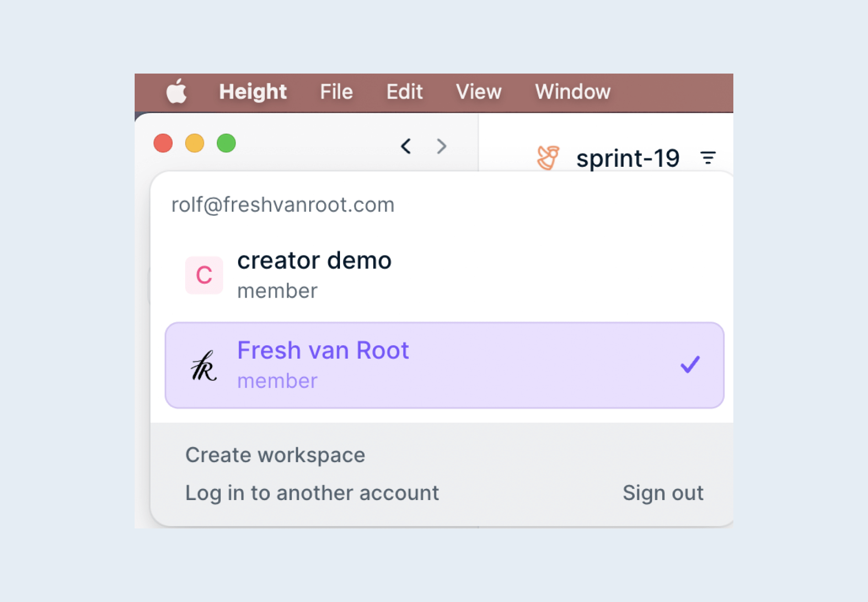Open the Height app menu

pyautogui.click(x=253, y=92)
